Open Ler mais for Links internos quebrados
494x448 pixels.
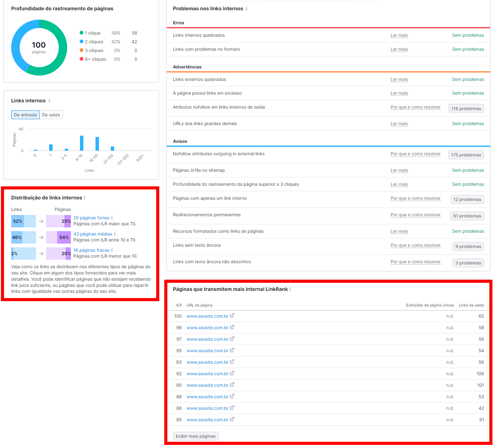(399, 35)
